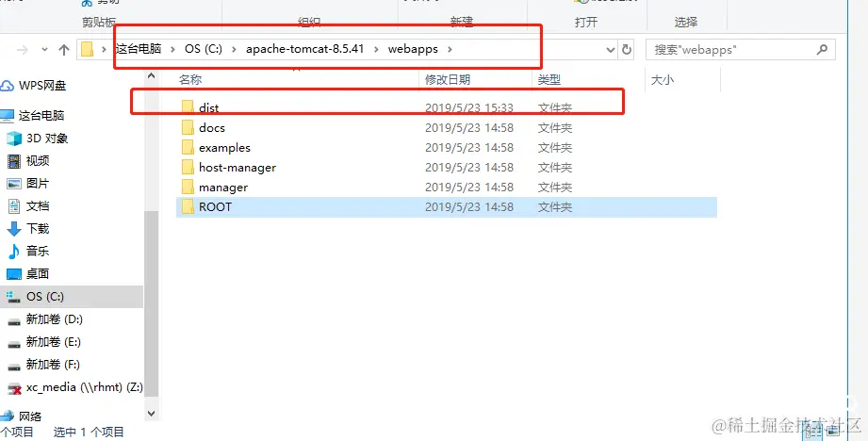Select WPS网盘 in navigation pane
Image resolution: width=868 pixels, height=441 pixels.
click(42, 86)
